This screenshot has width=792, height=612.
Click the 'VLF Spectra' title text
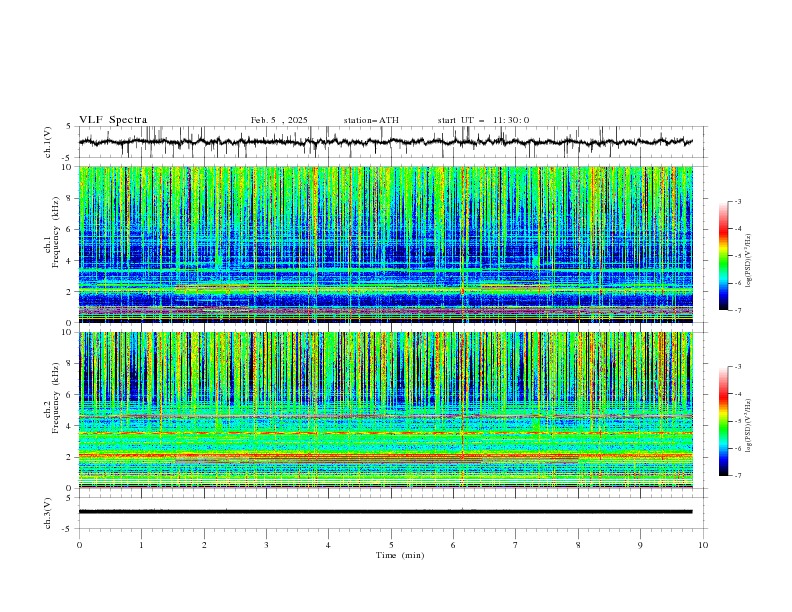click(113, 120)
